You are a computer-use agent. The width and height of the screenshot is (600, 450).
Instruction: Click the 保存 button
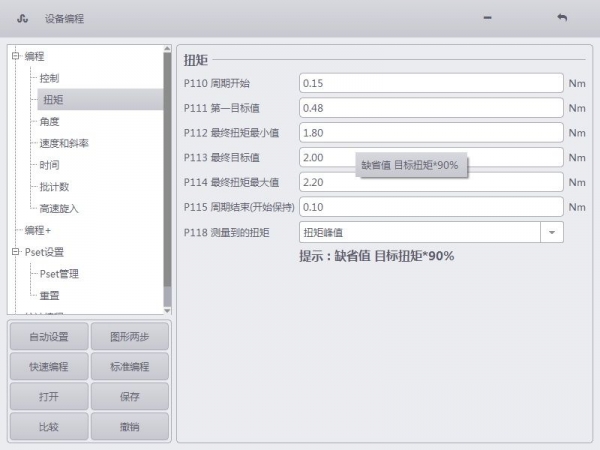130,397
